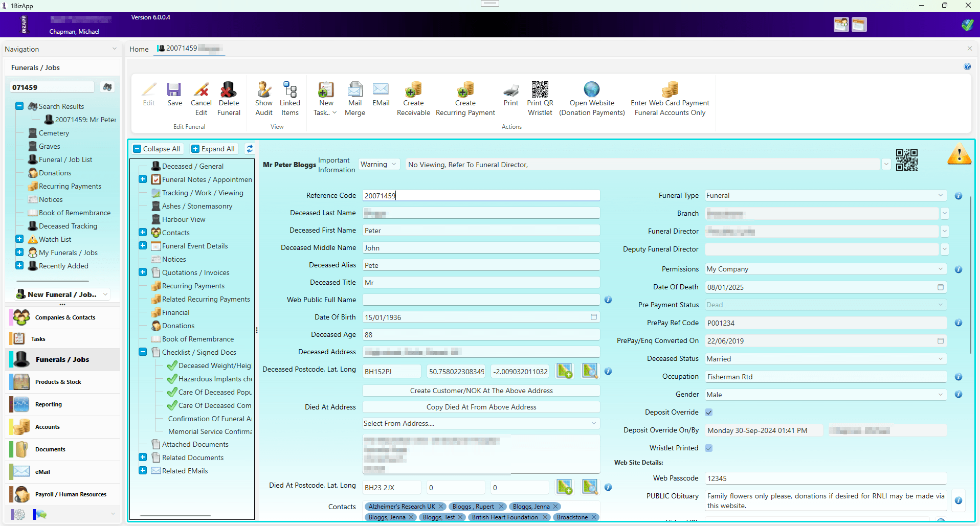980x526 pixels.
Task: Click the search binoculars icon
Action: [107, 87]
